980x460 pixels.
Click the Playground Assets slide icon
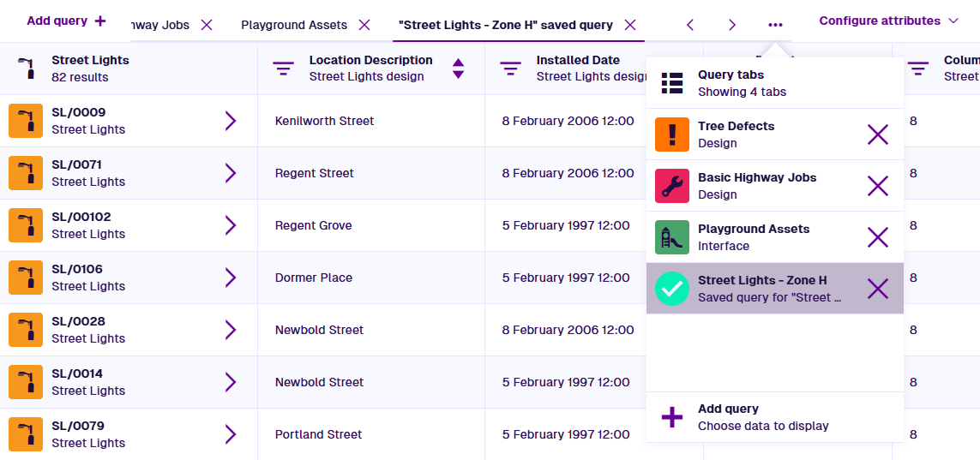tap(671, 237)
